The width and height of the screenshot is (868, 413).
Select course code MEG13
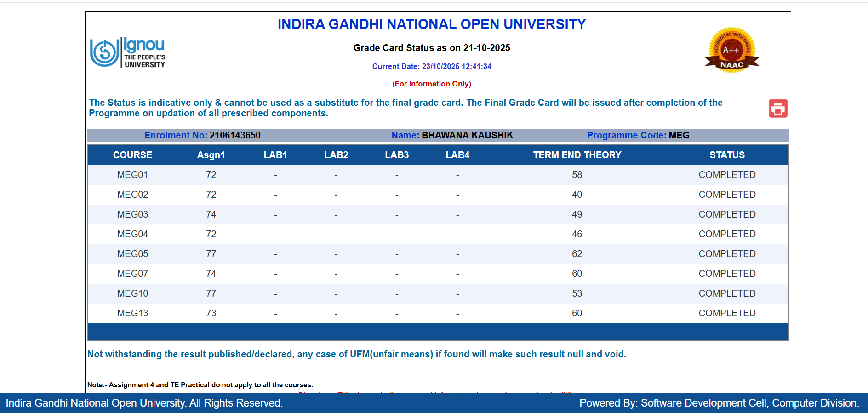click(x=132, y=313)
